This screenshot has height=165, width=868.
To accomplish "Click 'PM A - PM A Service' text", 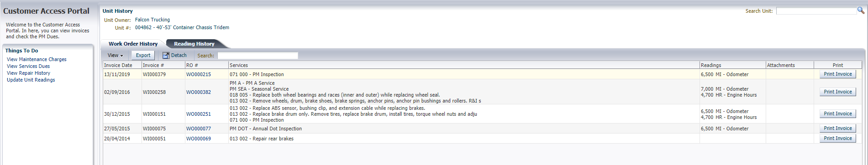I will click(x=252, y=83).
